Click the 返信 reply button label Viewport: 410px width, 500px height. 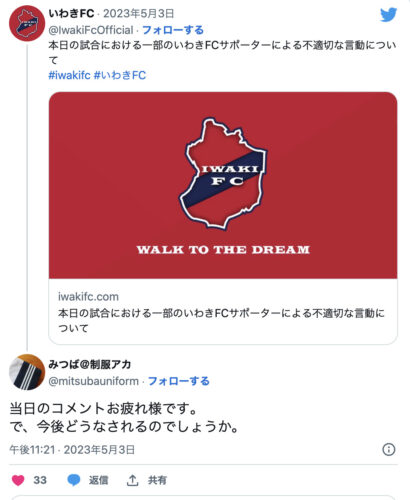(98, 480)
